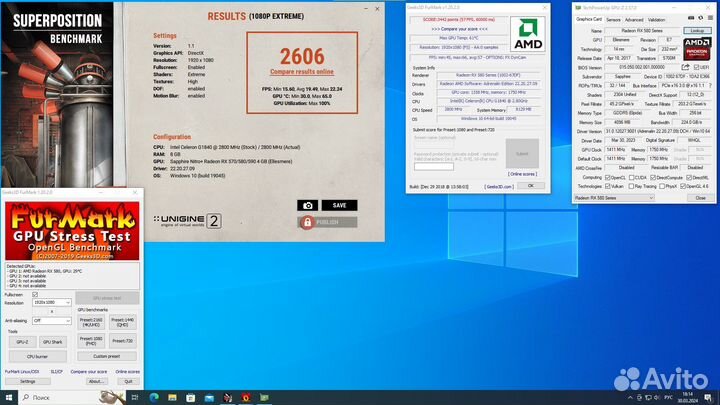Screen dimensions: 720x405
Task: Toggle the OpenCL checkbox in GPU-Z
Action: [608, 177]
